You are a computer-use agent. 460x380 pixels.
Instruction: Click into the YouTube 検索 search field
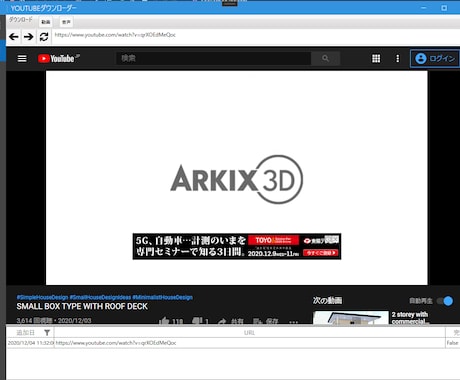[213, 59]
